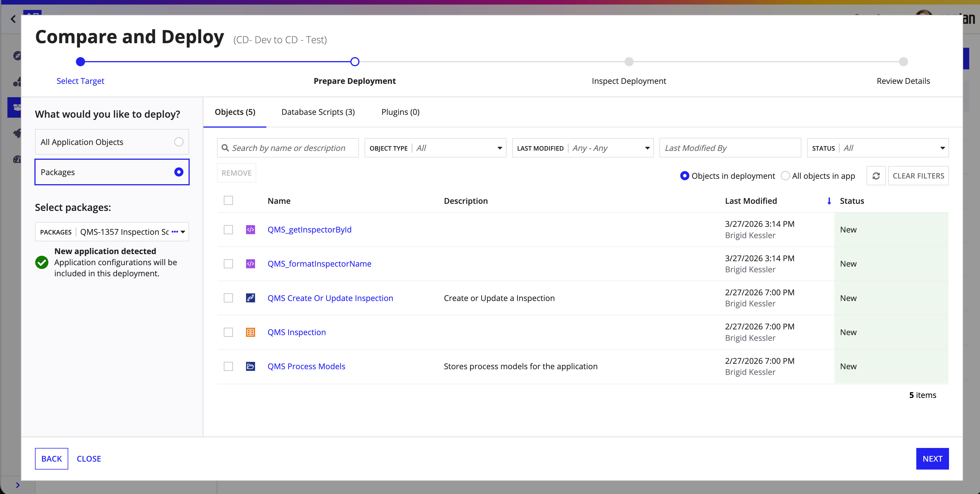
Task: Click the Last Modified sort arrow
Action: [829, 201]
